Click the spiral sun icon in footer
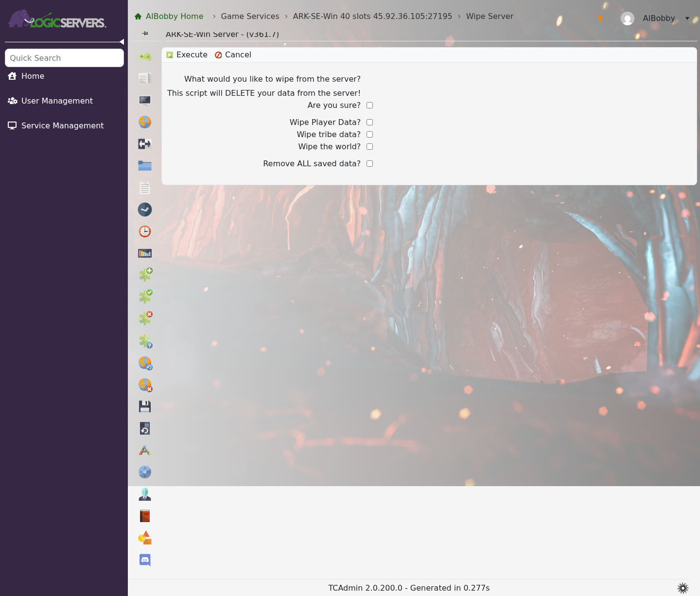The width and height of the screenshot is (700, 596). 683,588
